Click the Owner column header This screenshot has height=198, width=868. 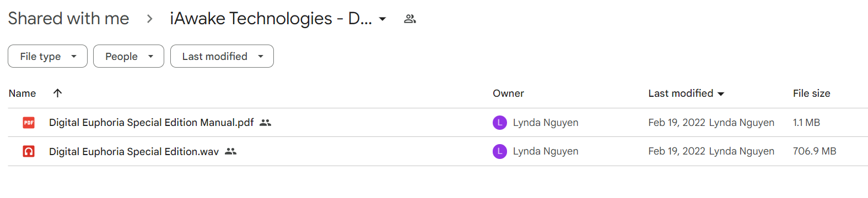(x=508, y=94)
